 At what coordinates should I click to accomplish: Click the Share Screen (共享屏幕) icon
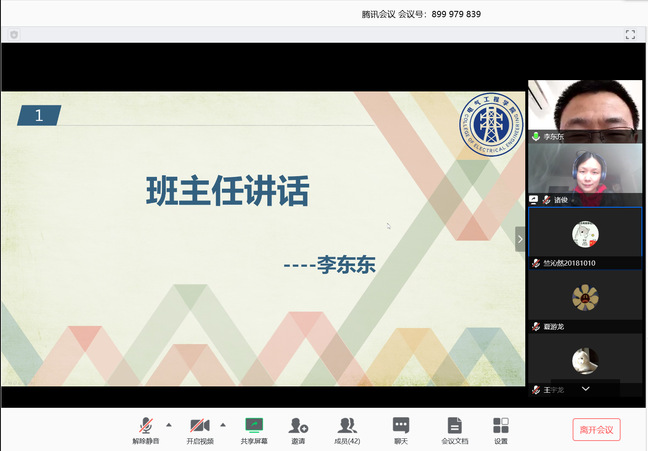(254, 427)
